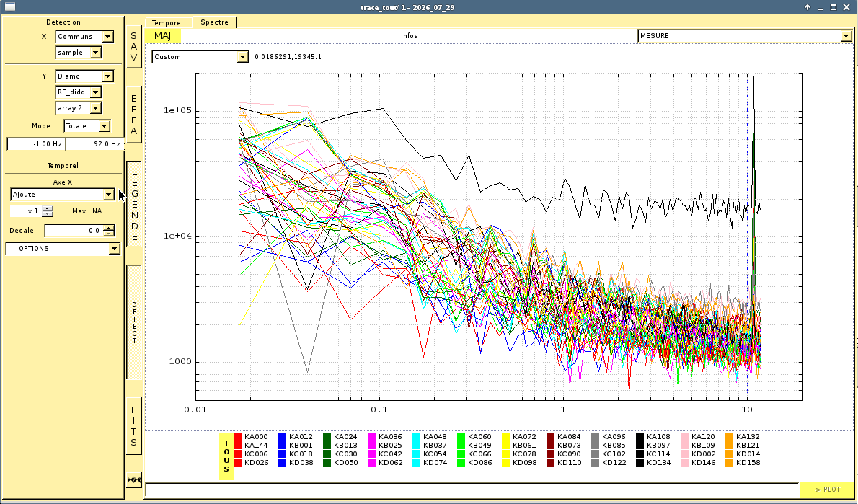The height and width of the screenshot is (504, 858).
Task: Toggle the black KA108 trace in legend
Action: click(x=640, y=437)
